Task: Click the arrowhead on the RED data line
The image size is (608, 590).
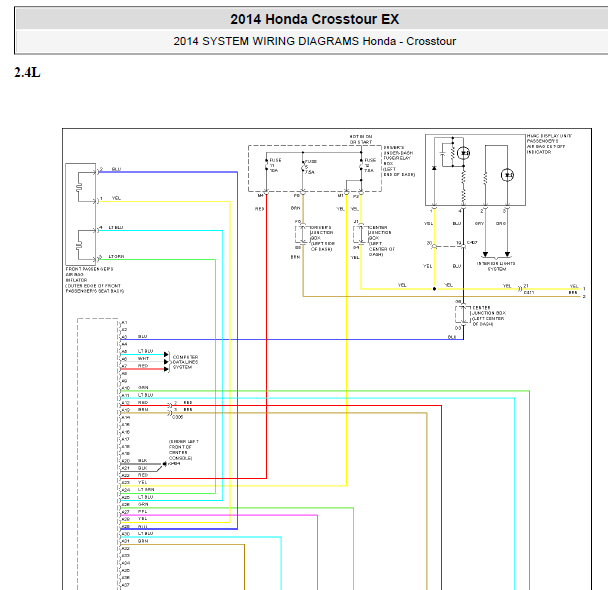Action: tap(166, 369)
